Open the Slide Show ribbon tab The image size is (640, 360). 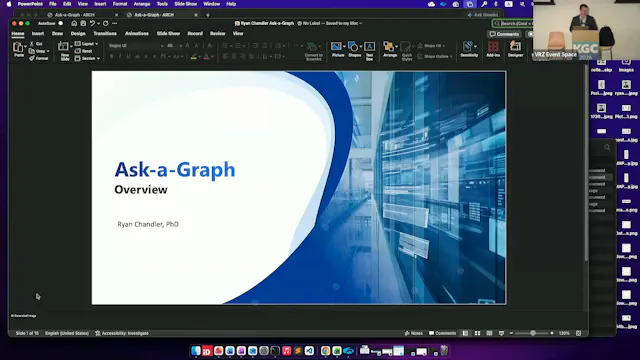pos(168,33)
